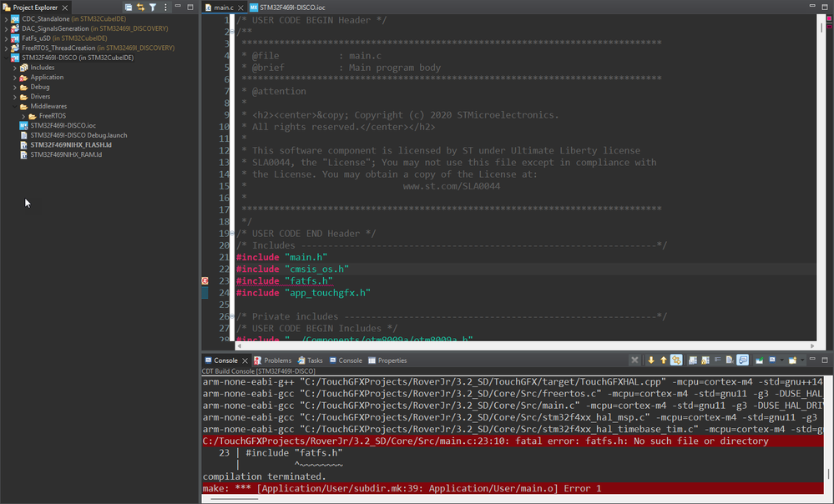Minimize the Project Explorer panel
The height and width of the screenshot is (504, 834).
(178, 7)
